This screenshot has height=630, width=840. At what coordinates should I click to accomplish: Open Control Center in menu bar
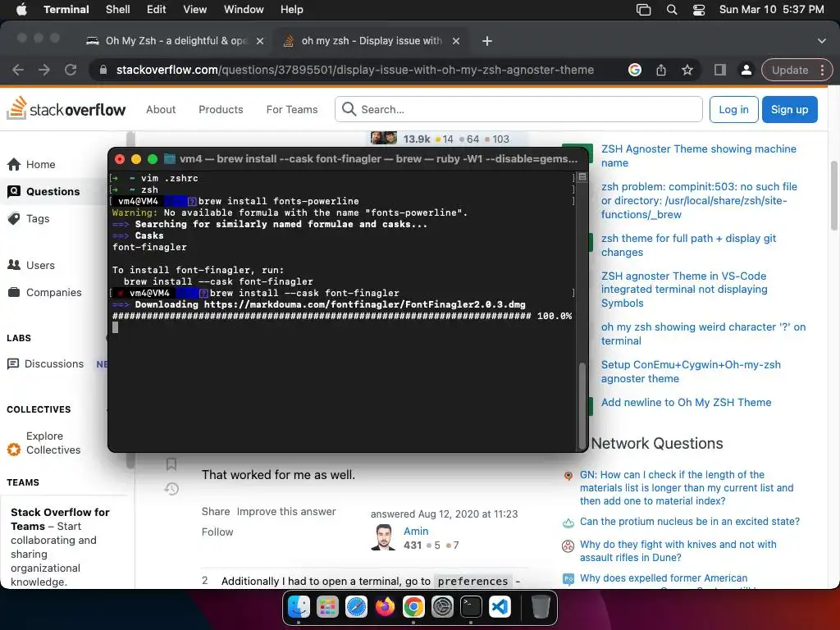[699, 10]
